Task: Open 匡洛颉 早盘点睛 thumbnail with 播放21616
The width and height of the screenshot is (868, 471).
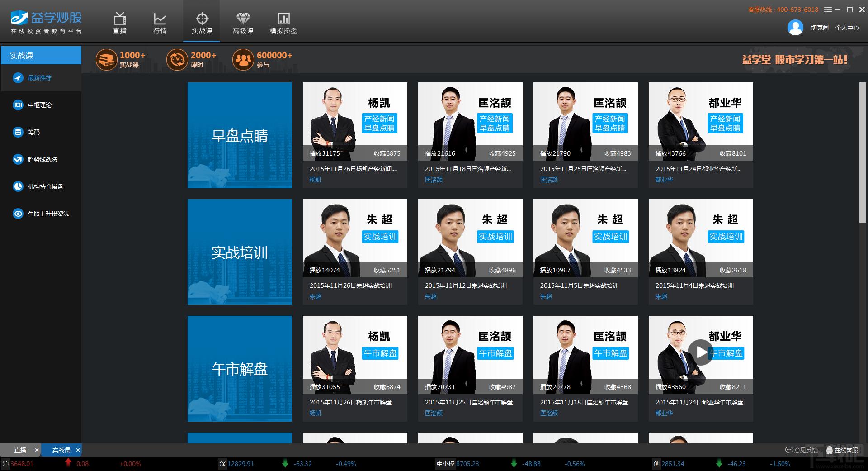Action: (x=470, y=121)
